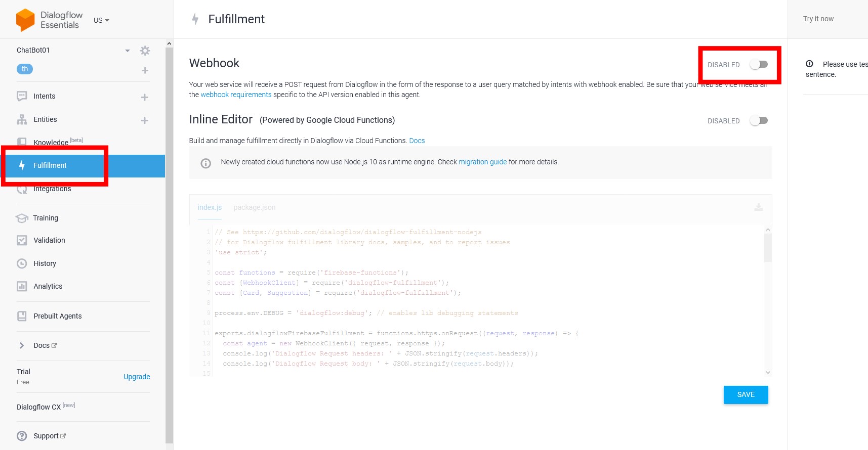Screen dimensions: 868x450
Task: Enable the Webhook toggle
Action: 759,64
